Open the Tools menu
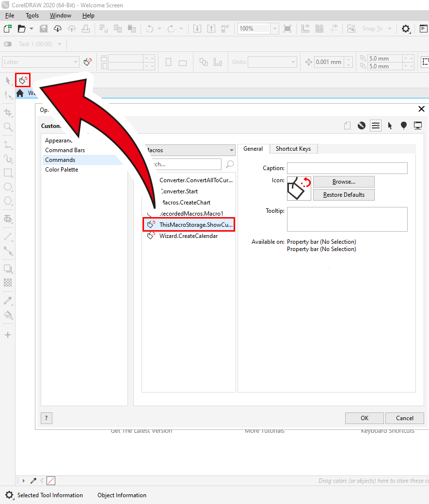The width and height of the screenshot is (429, 504). point(32,16)
